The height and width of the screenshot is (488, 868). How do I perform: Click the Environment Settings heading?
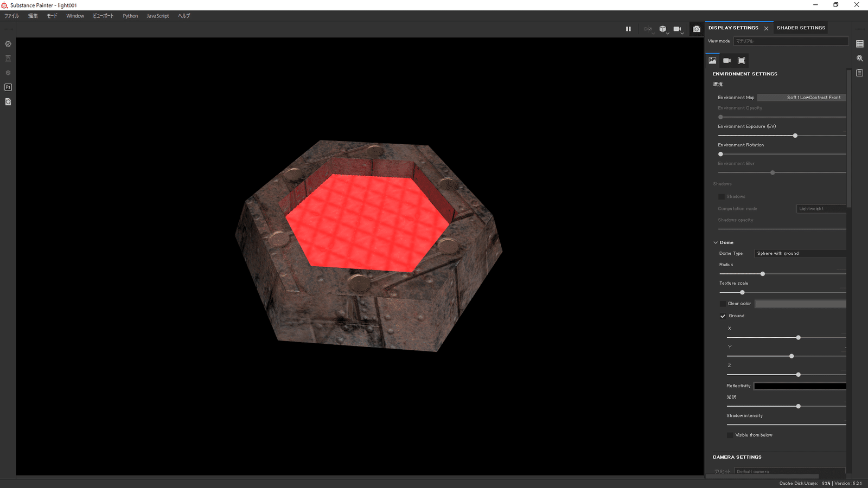[x=745, y=74]
